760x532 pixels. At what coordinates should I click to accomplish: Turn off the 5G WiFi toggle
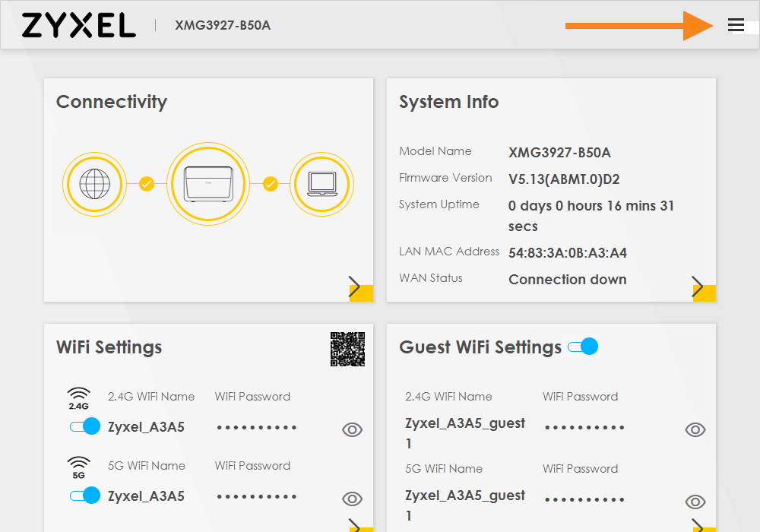coord(84,496)
